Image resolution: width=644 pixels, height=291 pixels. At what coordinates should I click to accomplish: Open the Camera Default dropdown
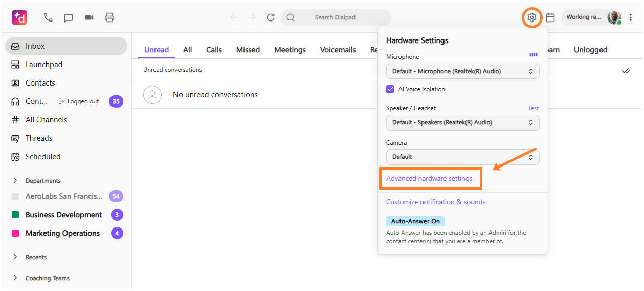point(463,157)
